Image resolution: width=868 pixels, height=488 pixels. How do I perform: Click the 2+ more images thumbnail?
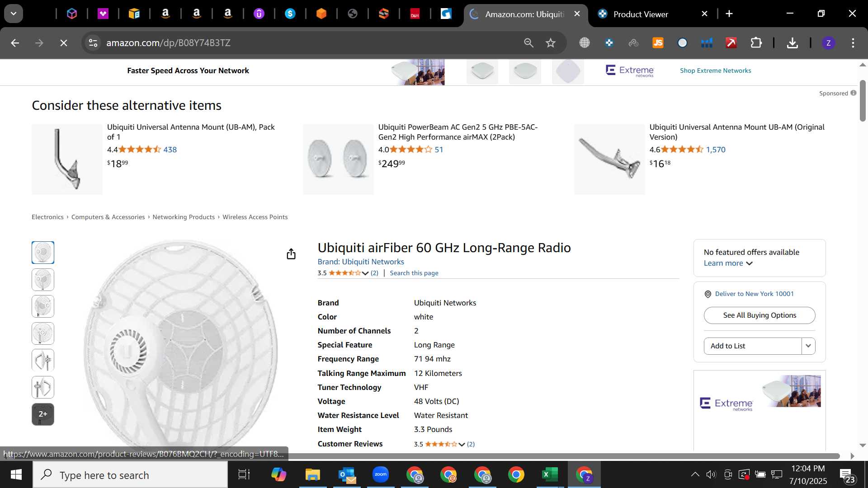(x=43, y=414)
